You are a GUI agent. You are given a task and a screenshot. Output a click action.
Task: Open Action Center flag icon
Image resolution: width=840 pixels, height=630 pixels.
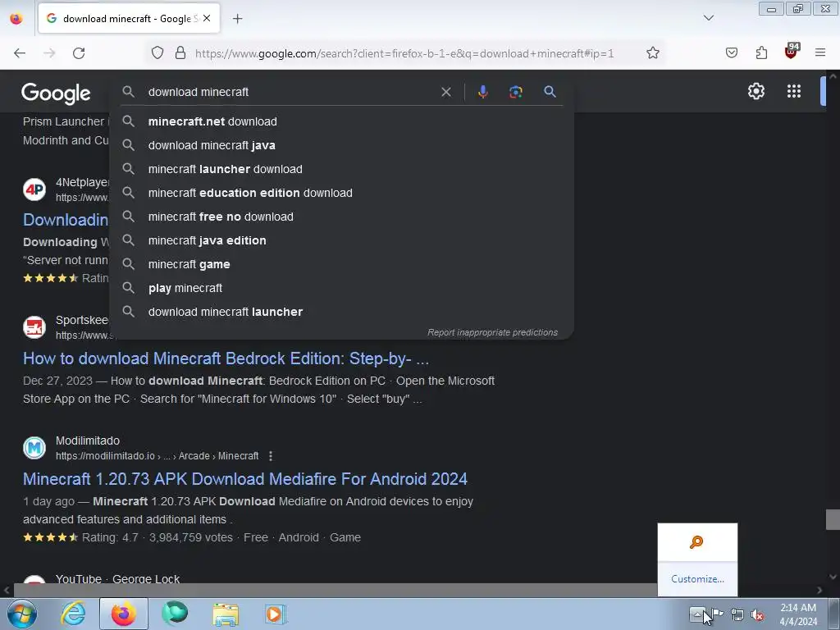coord(717,614)
